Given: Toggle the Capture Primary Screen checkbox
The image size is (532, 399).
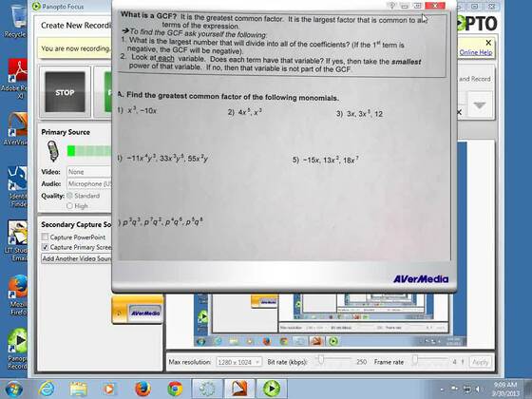Looking at the screenshot, I should [x=45, y=247].
